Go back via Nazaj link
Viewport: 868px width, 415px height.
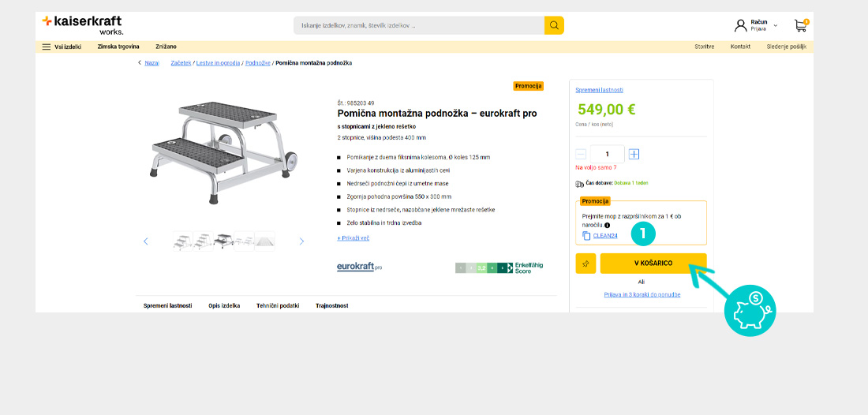152,63
